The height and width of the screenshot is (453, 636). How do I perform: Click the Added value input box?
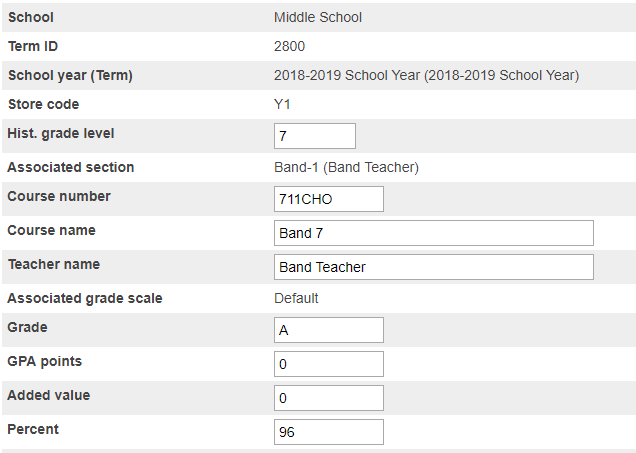click(x=328, y=398)
